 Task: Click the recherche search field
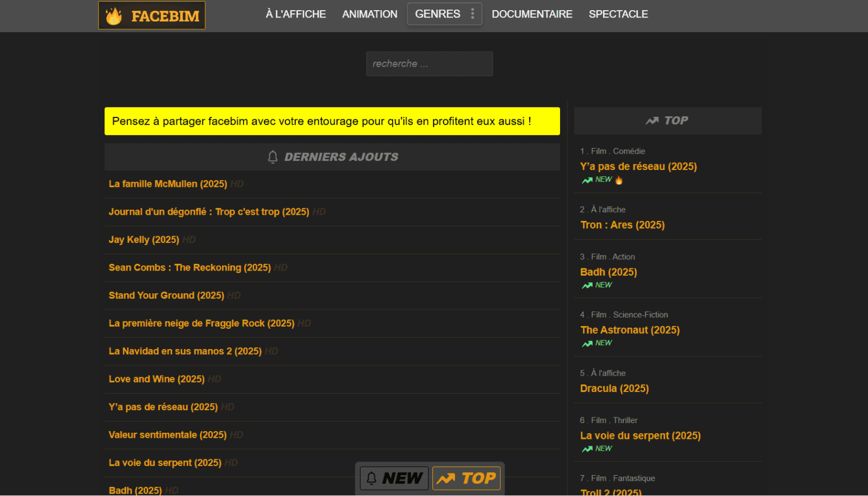[x=429, y=63]
